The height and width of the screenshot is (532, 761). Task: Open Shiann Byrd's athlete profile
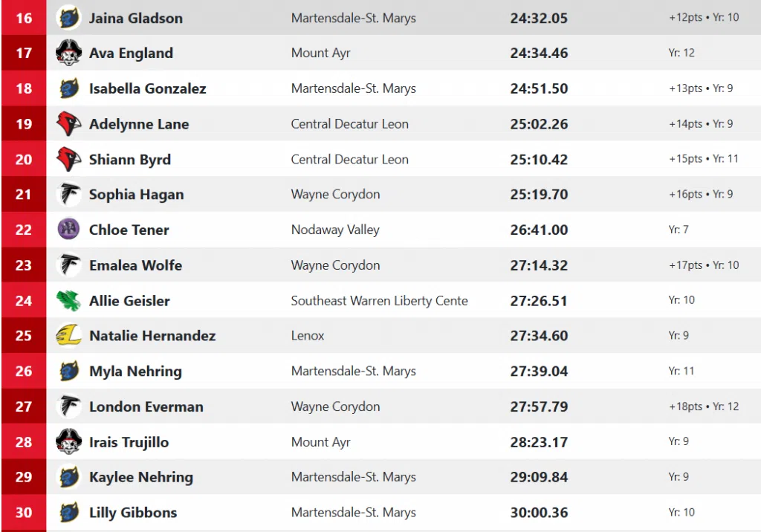(130, 160)
